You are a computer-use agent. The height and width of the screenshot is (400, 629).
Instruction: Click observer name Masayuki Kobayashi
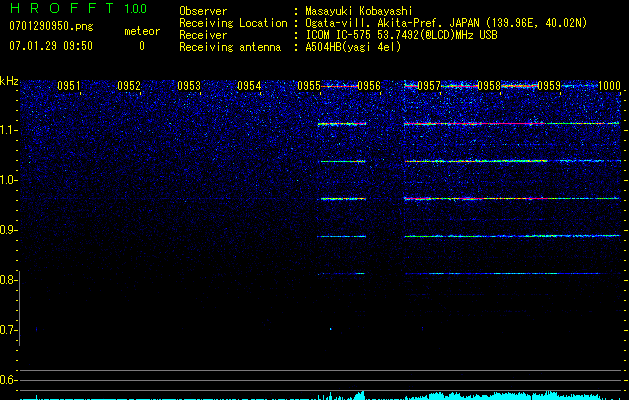pyautogui.click(x=359, y=12)
